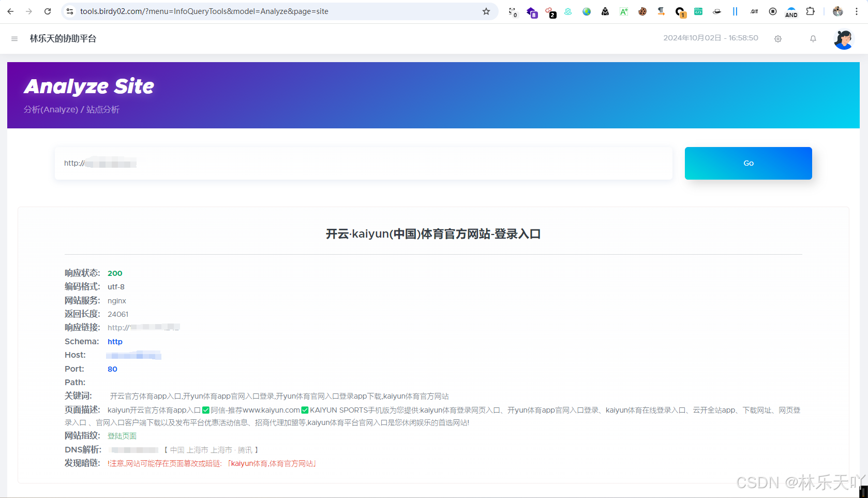Click the date time 2024年10月02日 display
Viewport: 868px width, 498px height.
pos(711,38)
